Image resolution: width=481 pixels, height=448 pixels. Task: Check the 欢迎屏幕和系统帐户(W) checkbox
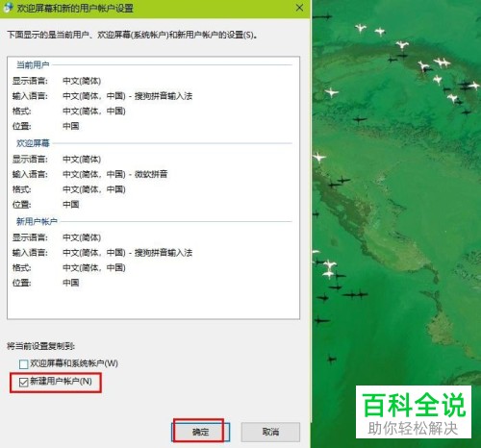[x=24, y=364]
